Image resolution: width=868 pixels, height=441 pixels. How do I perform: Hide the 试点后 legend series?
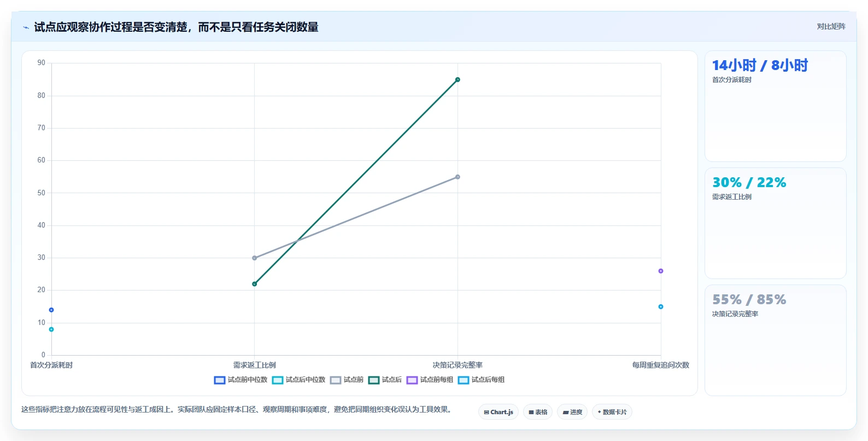click(x=385, y=380)
